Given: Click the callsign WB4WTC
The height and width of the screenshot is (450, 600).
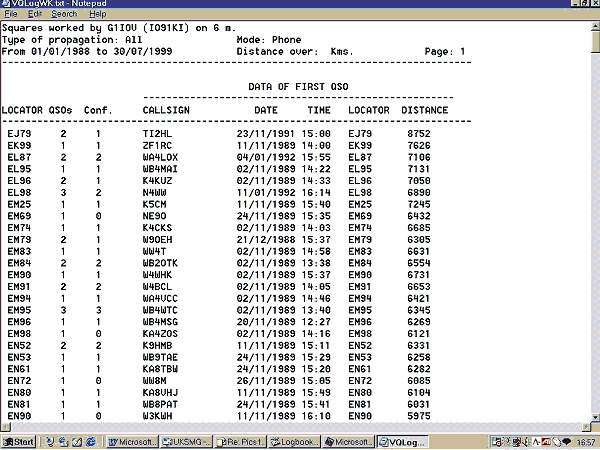Looking at the screenshot, I should [160, 310].
